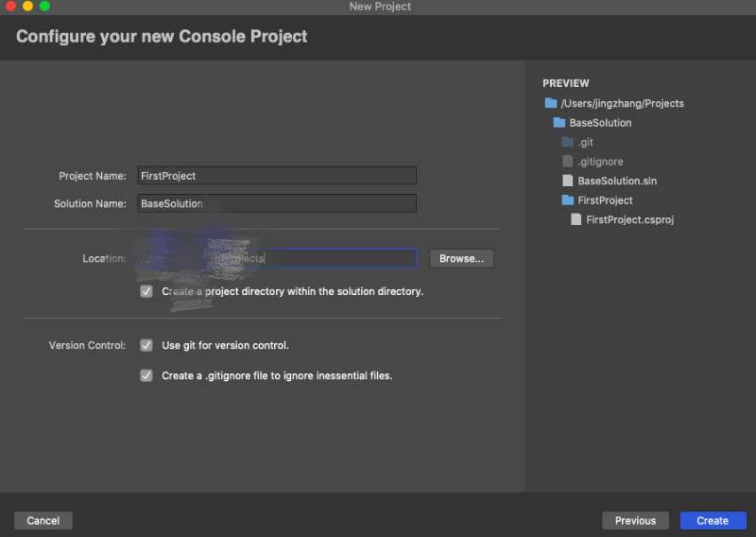The image size is (756, 537).
Task: Go back with the Previous button
Action: coord(635,520)
